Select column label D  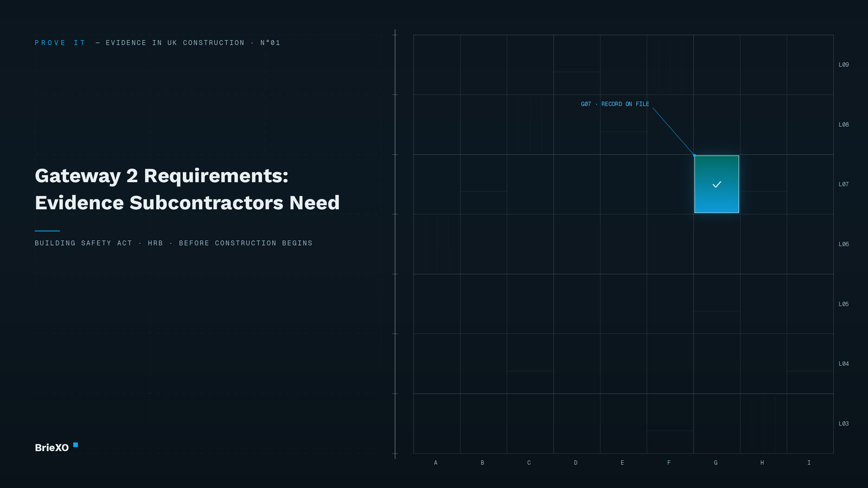pos(576,463)
